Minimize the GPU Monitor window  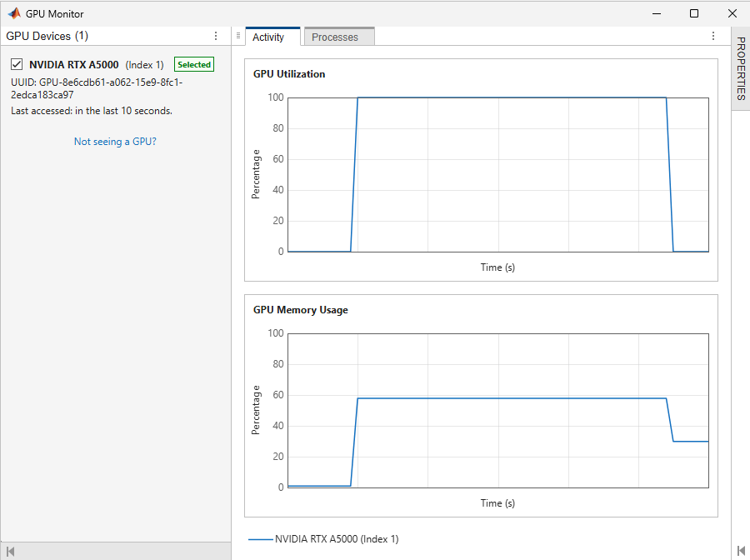pyautogui.click(x=657, y=13)
